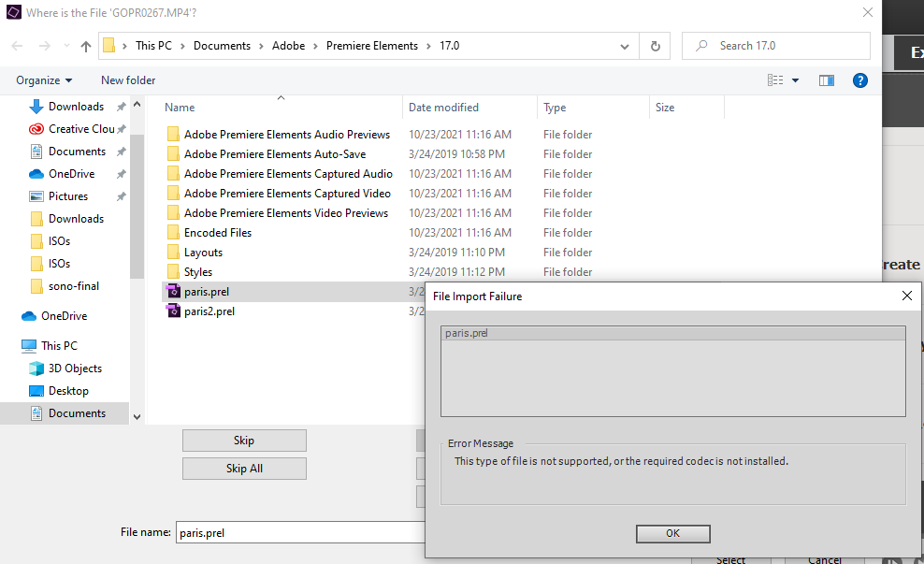Screen dimensions: 924x564
Task: Navigate to Adobe via breadcrumb
Action: click(288, 45)
